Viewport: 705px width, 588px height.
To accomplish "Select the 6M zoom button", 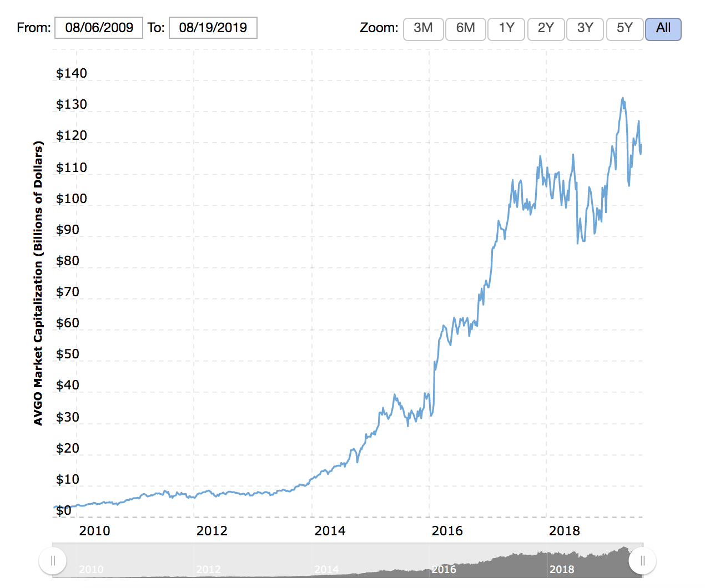I will click(465, 28).
